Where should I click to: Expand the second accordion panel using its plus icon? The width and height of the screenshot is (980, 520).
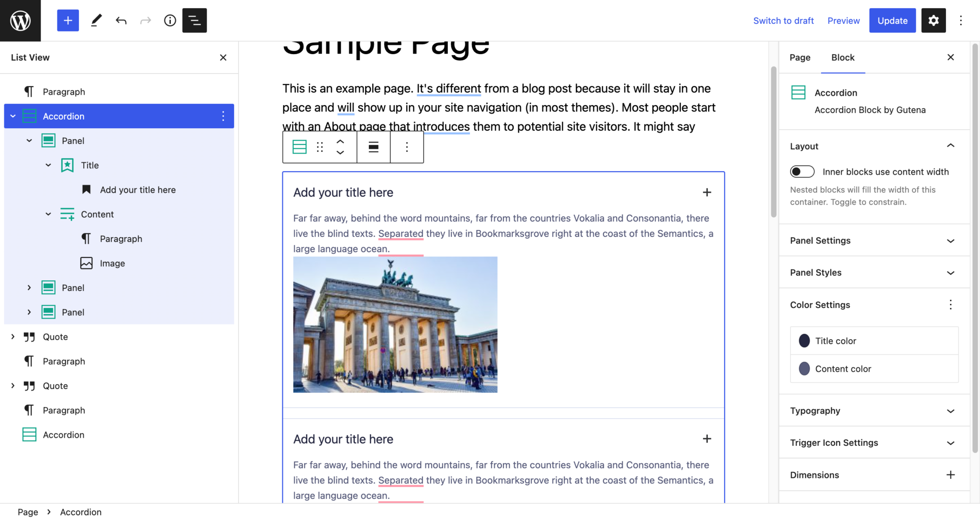(x=707, y=439)
